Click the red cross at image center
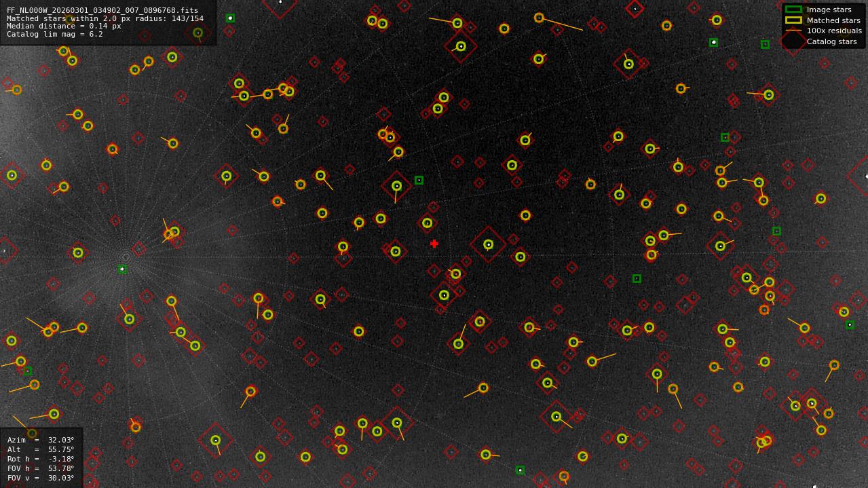 (434, 244)
